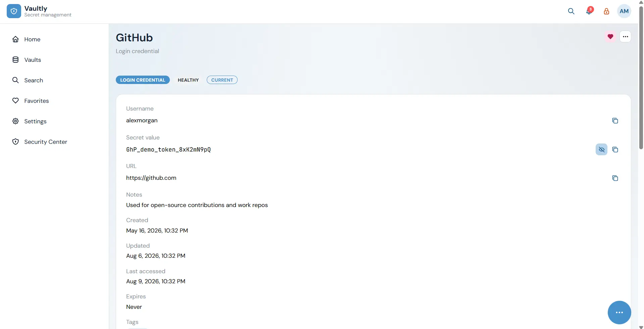Open Favorites in the sidebar

click(x=54, y=101)
